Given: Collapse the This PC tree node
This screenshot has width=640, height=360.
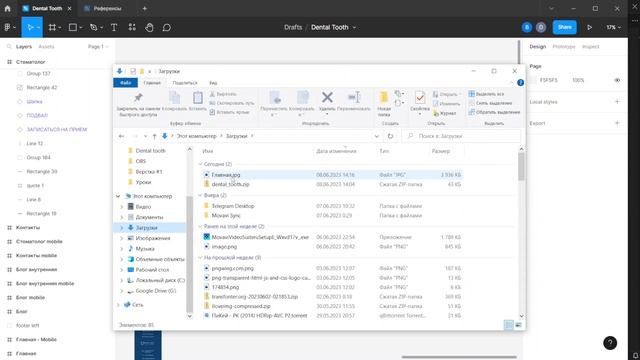Looking at the screenshot, I should tap(118, 196).
